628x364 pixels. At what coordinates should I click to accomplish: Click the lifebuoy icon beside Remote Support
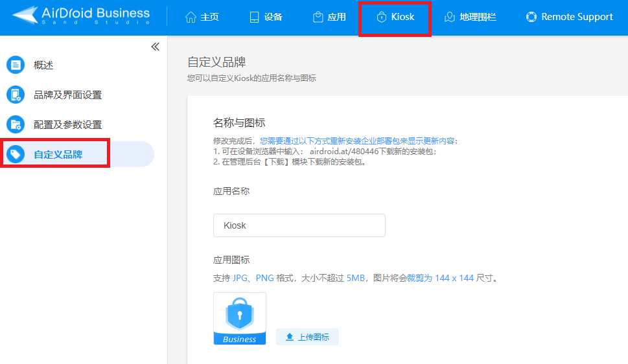tap(531, 17)
